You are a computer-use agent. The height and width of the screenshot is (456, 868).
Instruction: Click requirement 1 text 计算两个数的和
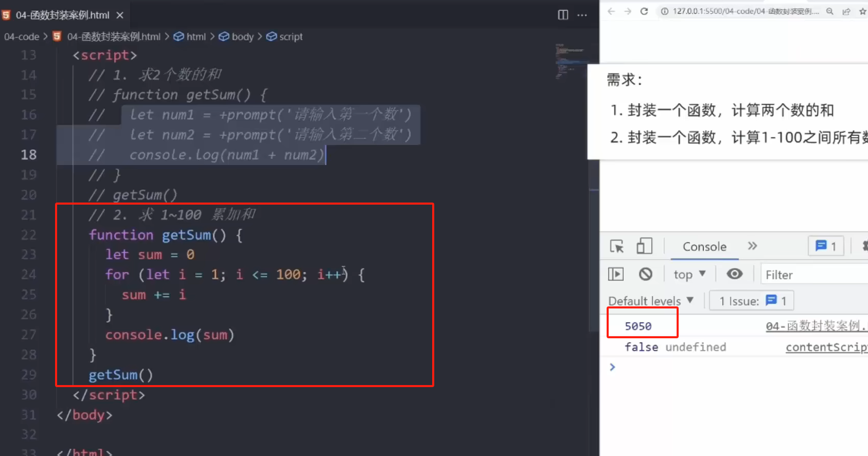click(x=783, y=110)
